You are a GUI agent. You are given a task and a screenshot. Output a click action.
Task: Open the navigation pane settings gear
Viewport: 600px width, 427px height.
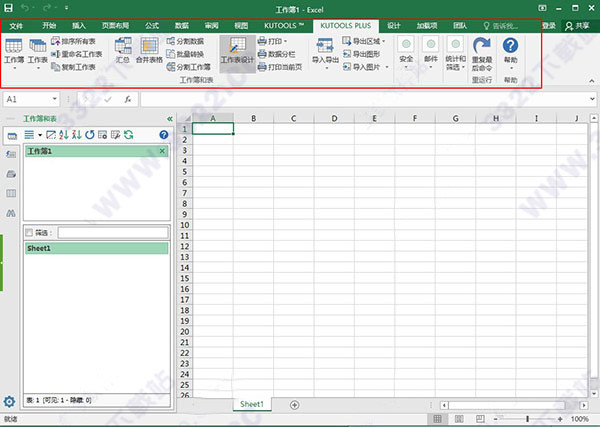9,402
